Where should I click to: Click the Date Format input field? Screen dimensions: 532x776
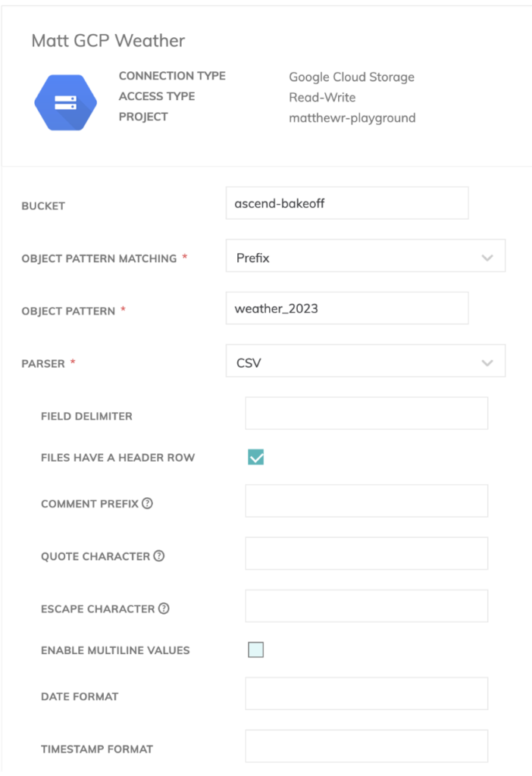(x=366, y=694)
